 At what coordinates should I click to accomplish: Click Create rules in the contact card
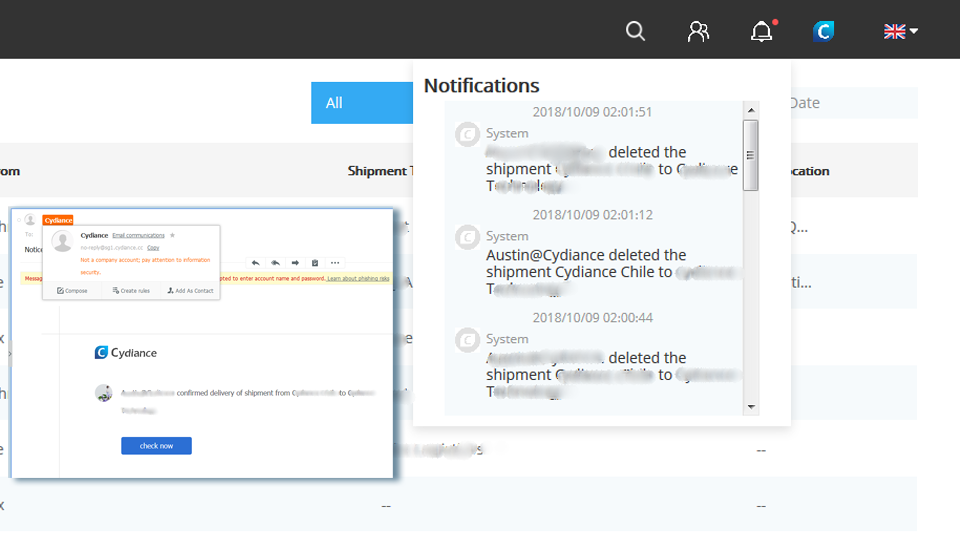click(x=131, y=291)
